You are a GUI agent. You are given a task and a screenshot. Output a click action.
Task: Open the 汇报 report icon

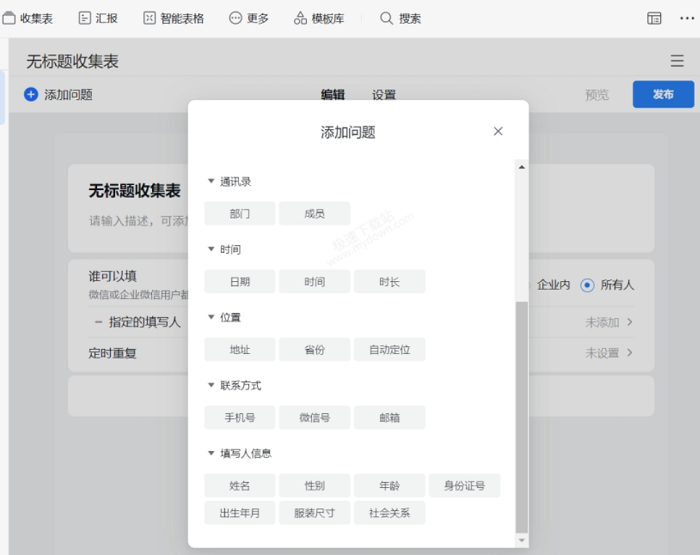coord(82,18)
